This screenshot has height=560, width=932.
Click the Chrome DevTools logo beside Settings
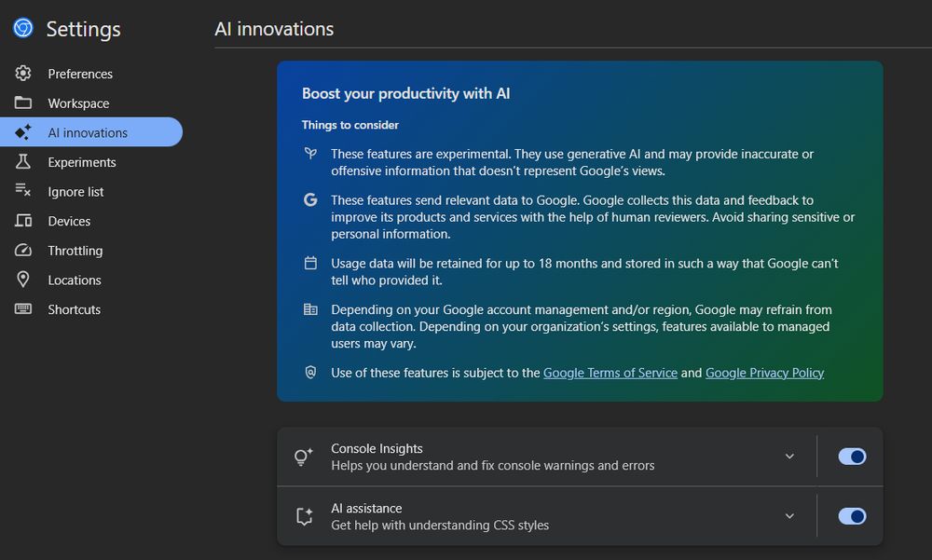23,28
